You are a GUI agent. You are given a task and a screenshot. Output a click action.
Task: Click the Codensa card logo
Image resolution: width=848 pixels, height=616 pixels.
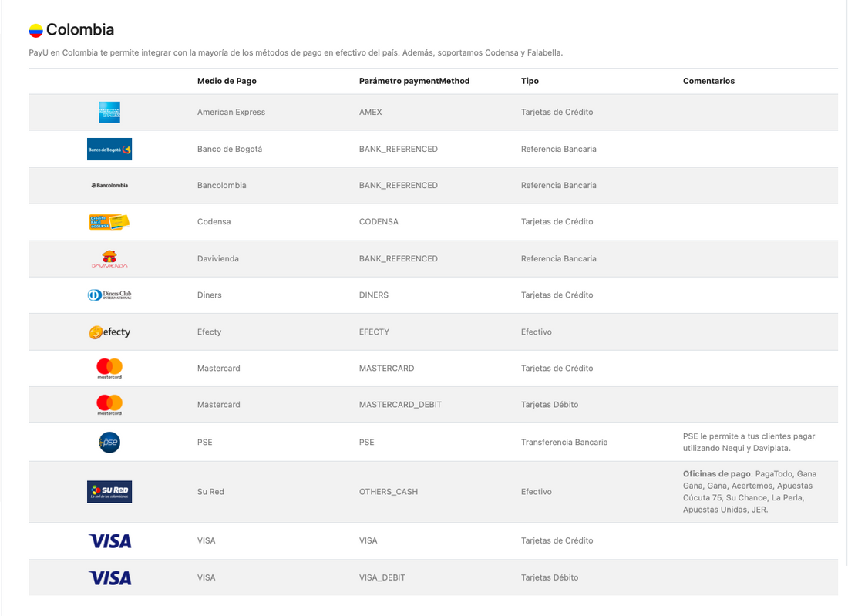point(109,222)
